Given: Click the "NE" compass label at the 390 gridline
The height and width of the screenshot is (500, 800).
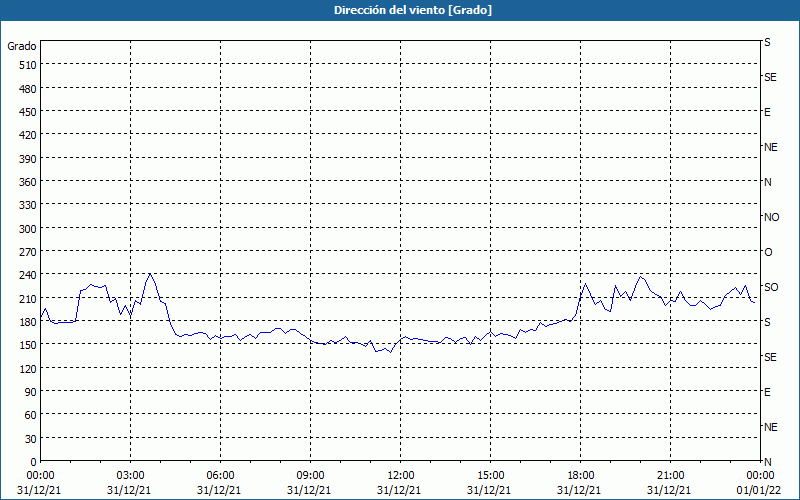Looking at the screenshot, I should 771,147.
